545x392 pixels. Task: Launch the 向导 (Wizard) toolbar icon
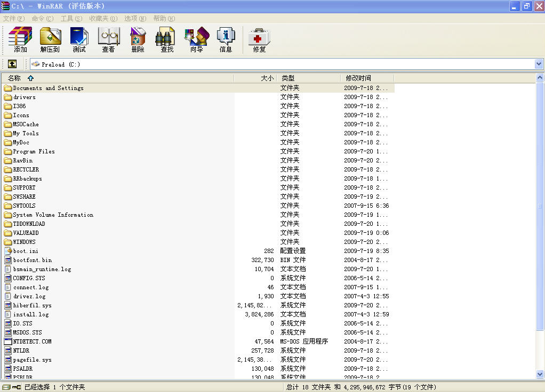point(197,39)
